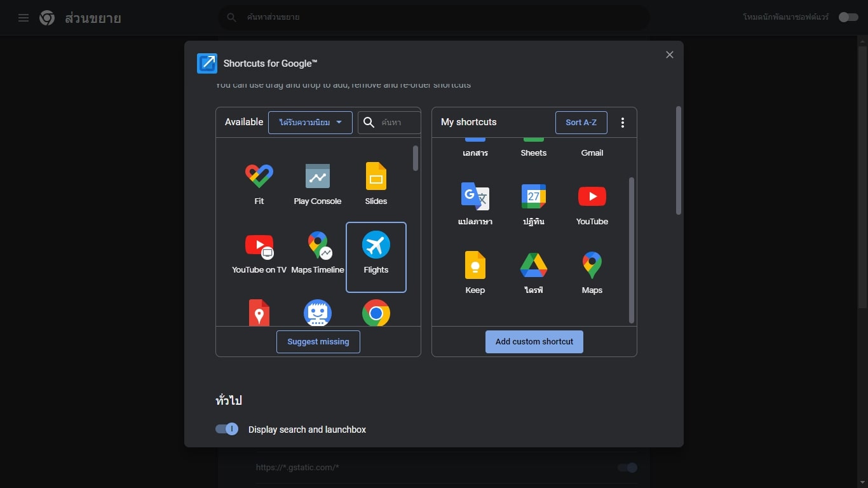
Task: Click the Add custom shortcut button
Action: (x=534, y=342)
